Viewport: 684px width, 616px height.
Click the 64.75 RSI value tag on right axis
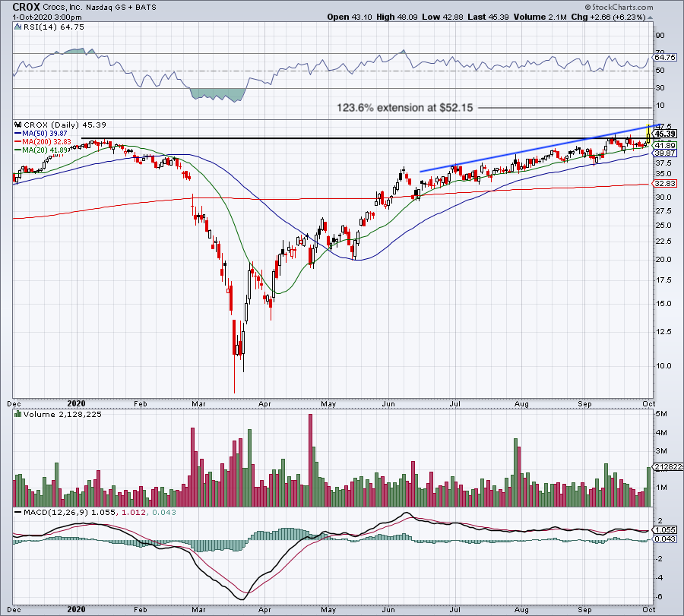[665, 57]
